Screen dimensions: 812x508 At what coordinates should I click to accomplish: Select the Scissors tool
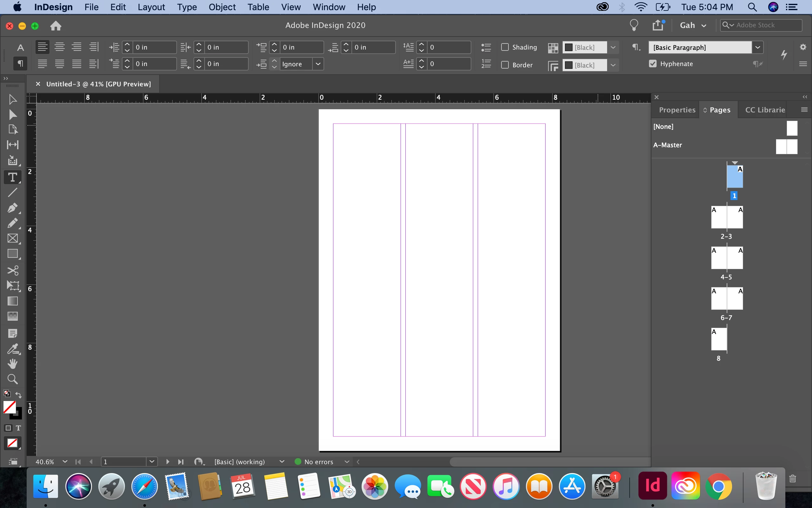pos(12,271)
